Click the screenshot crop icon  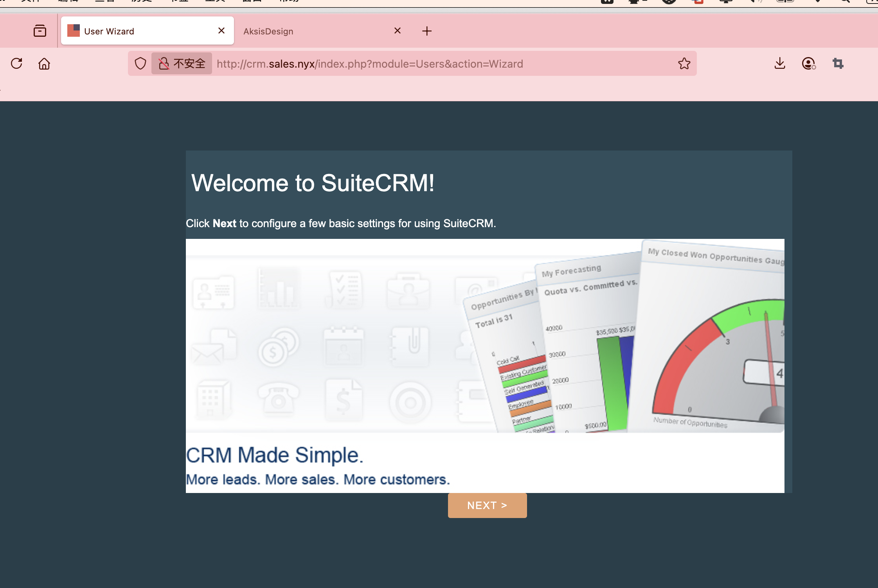[838, 63]
